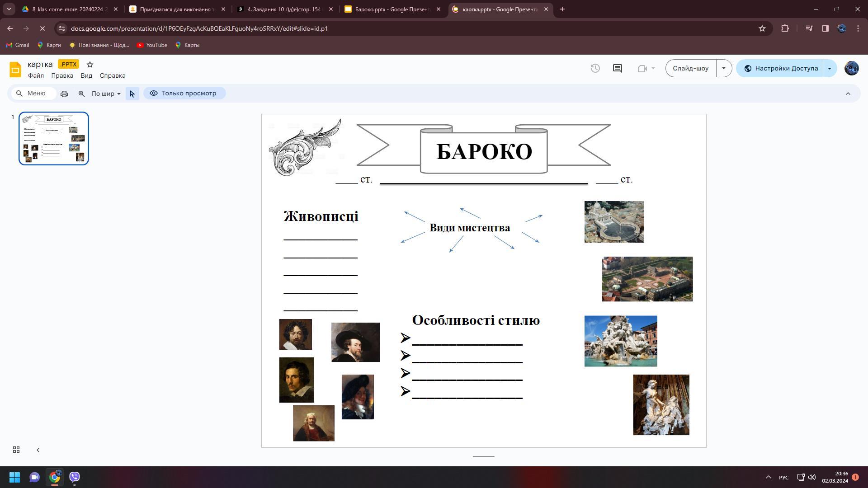Open the chat app in taskbar
The image size is (868, 488).
(x=35, y=477)
